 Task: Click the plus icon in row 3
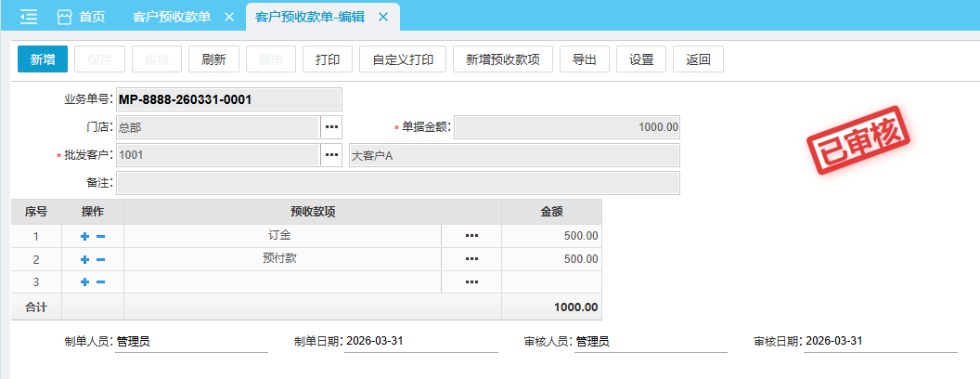[x=84, y=282]
